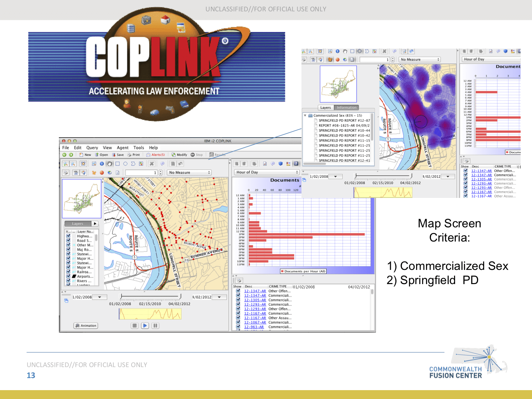Image resolution: width=532 pixels, height=399 pixels.
Task: Expand the Layers panel arrow button
Action: pos(95,223)
